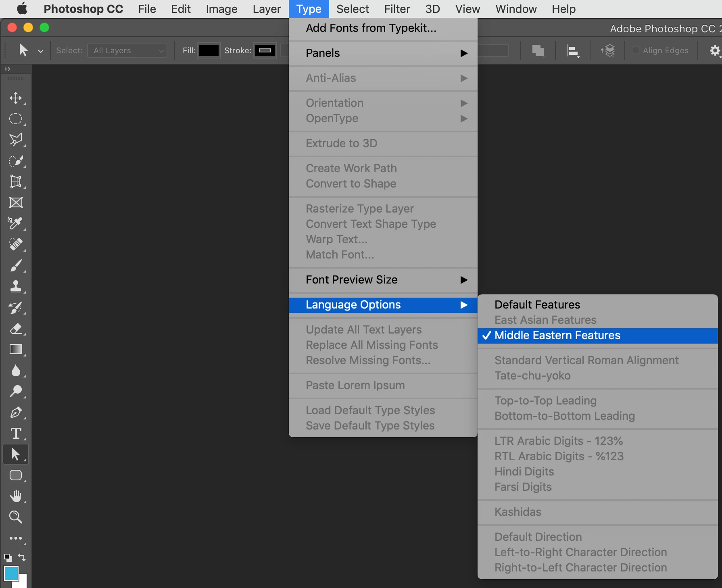The height and width of the screenshot is (588, 722).
Task: Open the Select menu
Action: tap(353, 9)
